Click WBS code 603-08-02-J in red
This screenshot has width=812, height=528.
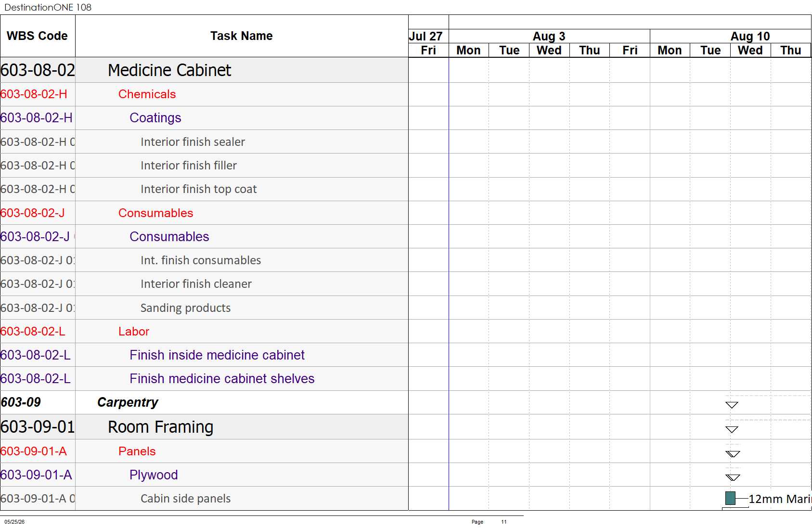[x=38, y=213]
